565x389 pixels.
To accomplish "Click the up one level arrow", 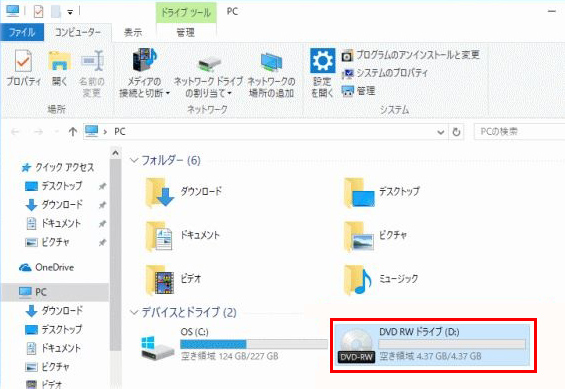I will (x=73, y=132).
